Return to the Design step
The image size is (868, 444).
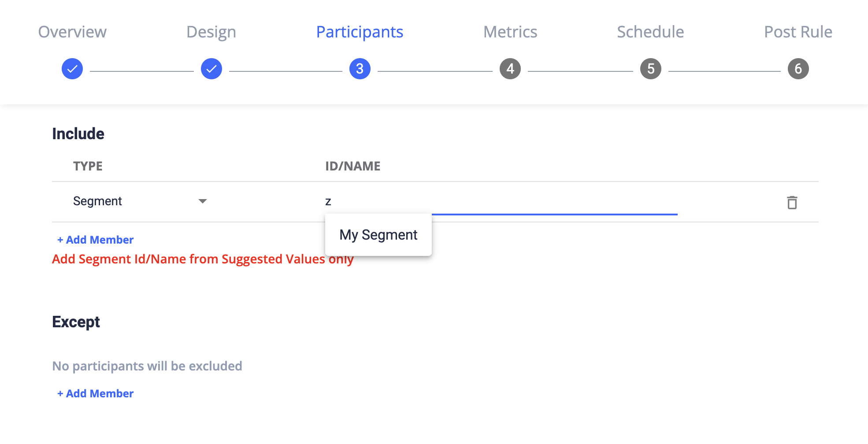click(211, 32)
